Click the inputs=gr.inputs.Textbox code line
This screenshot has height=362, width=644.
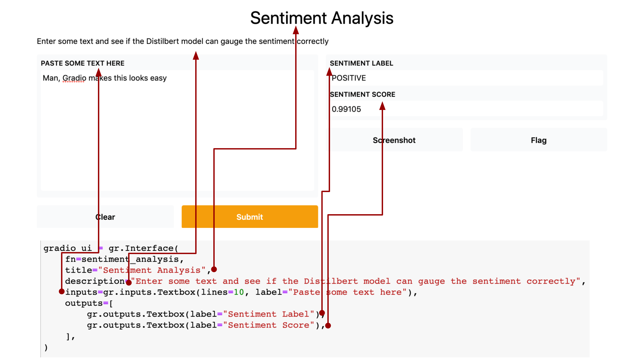tap(240, 292)
